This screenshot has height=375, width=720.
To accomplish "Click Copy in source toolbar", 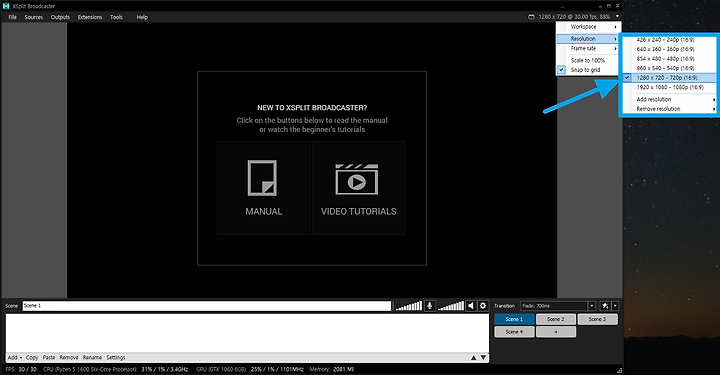I will [x=32, y=358].
